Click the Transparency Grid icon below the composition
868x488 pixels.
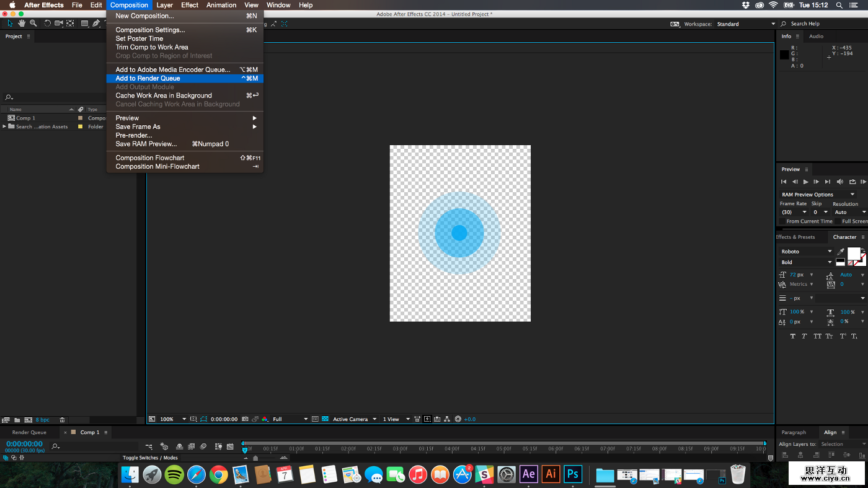[325, 419]
